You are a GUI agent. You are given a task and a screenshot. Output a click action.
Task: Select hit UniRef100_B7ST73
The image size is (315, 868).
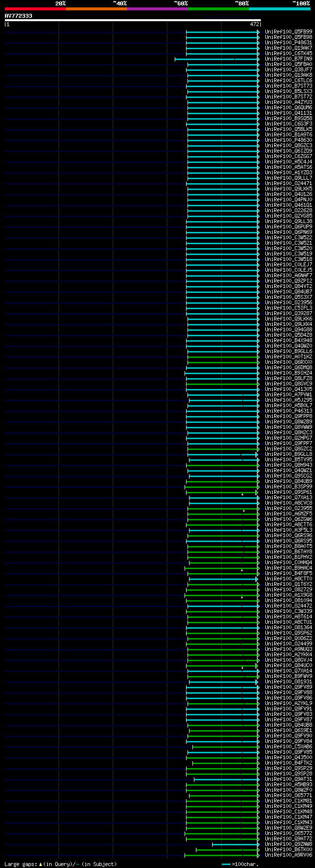click(x=288, y=86)
